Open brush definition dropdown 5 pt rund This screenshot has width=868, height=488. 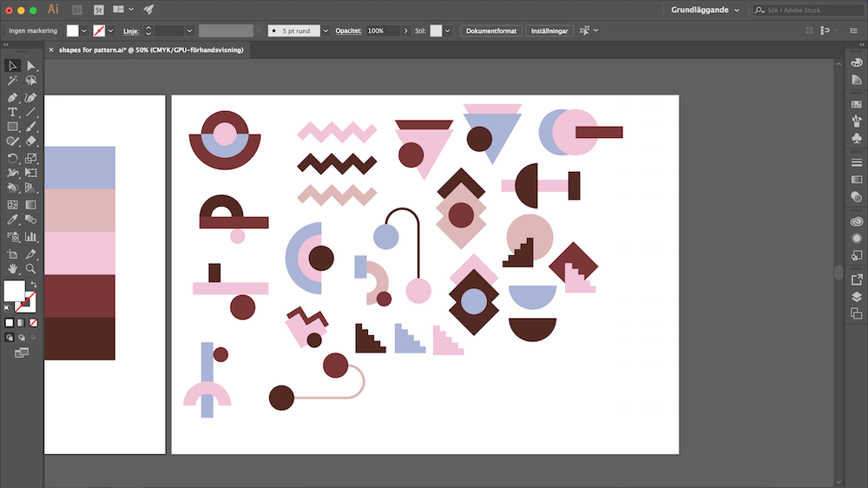325,31
